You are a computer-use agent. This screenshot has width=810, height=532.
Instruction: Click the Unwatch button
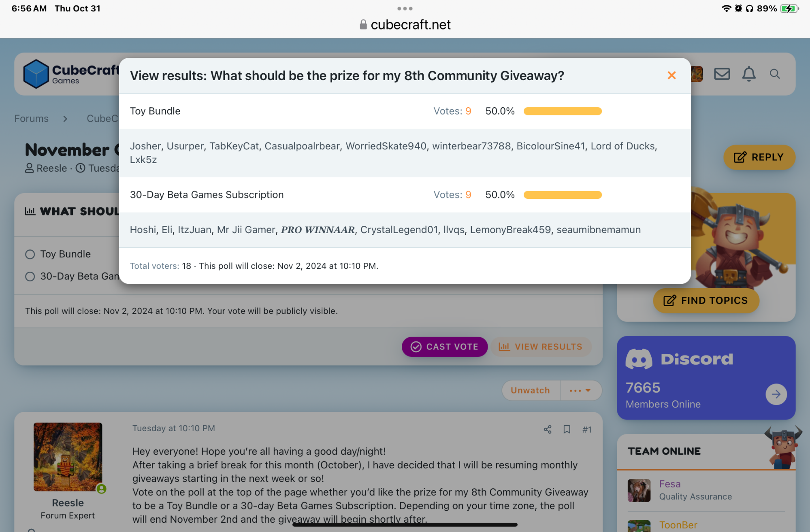pyautogui.click(x=530, y=390)
